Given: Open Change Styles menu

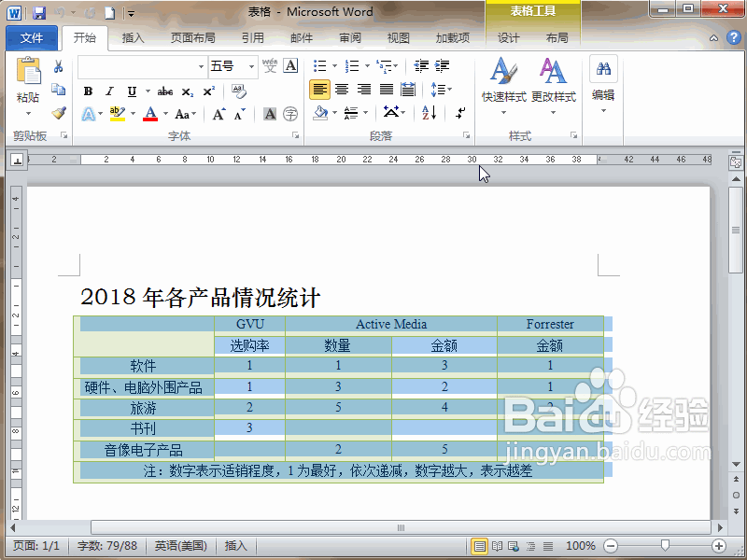Looking at the screenshot, I should click(554, 85).
